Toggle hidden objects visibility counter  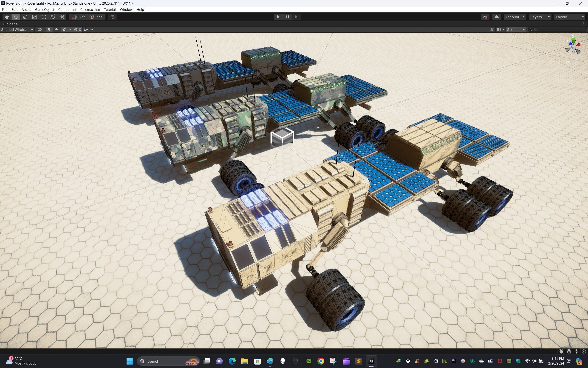(78, 29)
